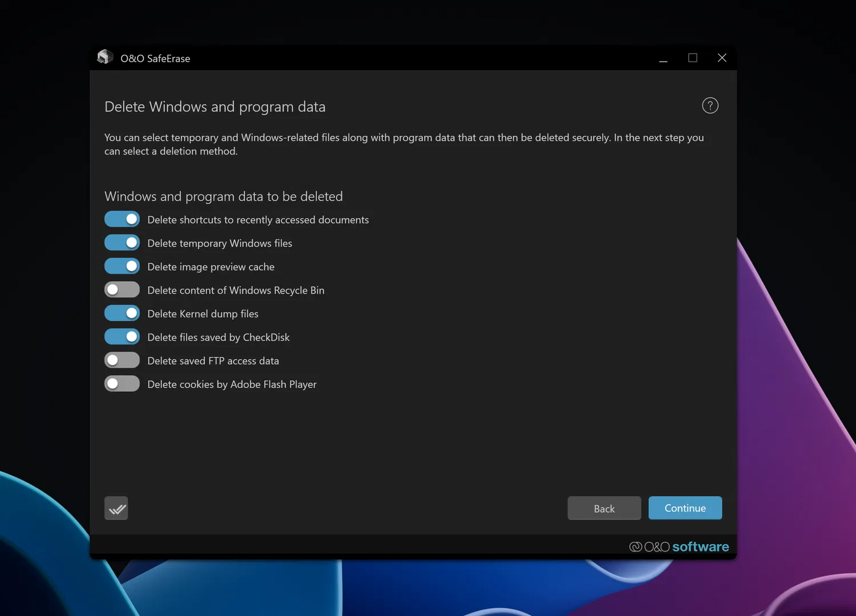Click the 'Delete image preview cache' label
The width and height of the screenshot is (856, 616).
click(x=211, y=267)
